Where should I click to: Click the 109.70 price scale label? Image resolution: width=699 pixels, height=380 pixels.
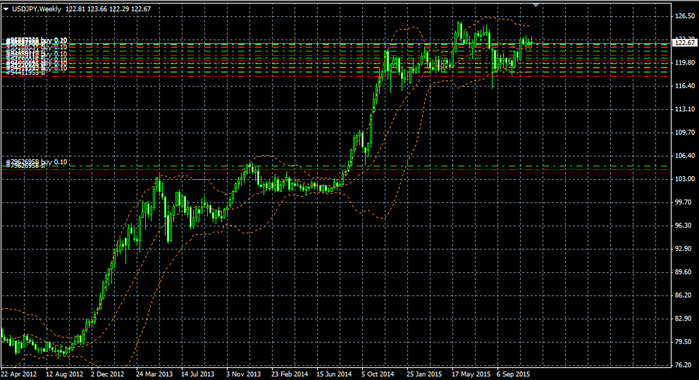click(x=685, y=132)
